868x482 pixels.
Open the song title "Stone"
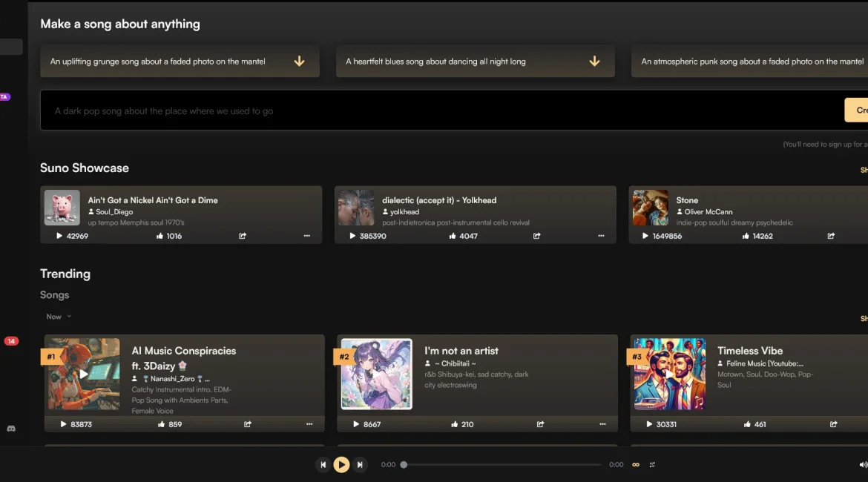click(x=687, y=200)
